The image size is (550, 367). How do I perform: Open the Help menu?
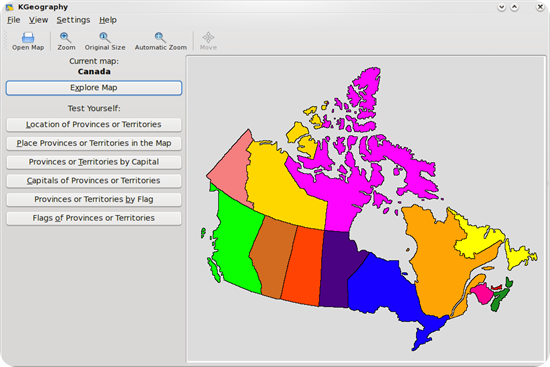click(x=108, y=20)
